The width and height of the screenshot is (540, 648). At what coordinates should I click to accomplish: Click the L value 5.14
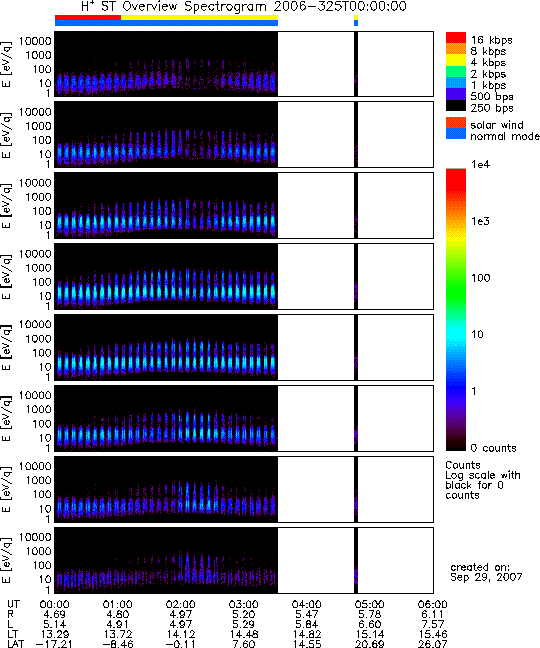tap(55, 624)
